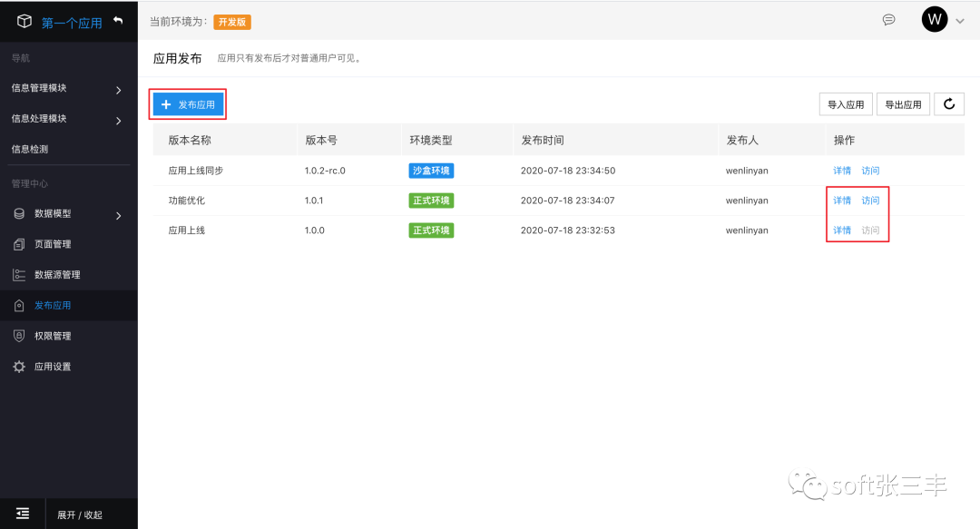Click 访问 for 应用上线同步 row
The height and width of the screenshot is (529, 980).
tap(870, 170)
